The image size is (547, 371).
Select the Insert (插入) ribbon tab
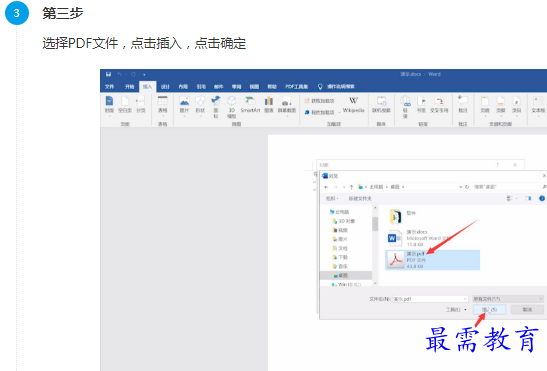click(147, 87)
